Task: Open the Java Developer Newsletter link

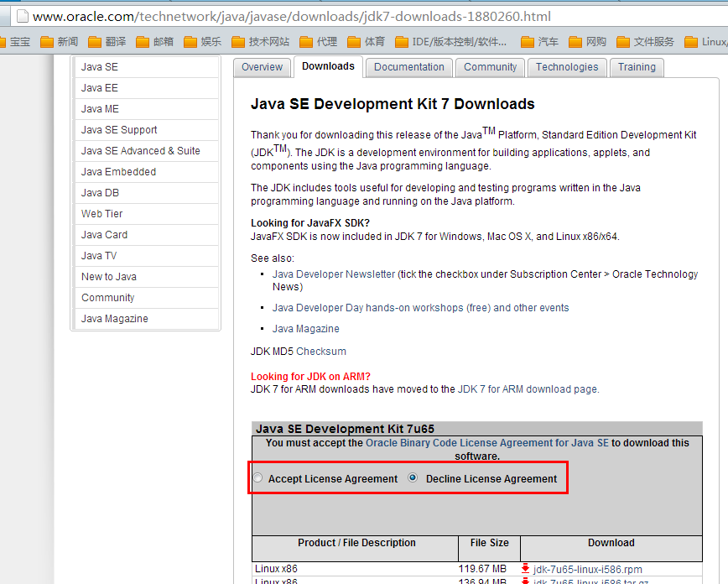Action: pos(333,274)
